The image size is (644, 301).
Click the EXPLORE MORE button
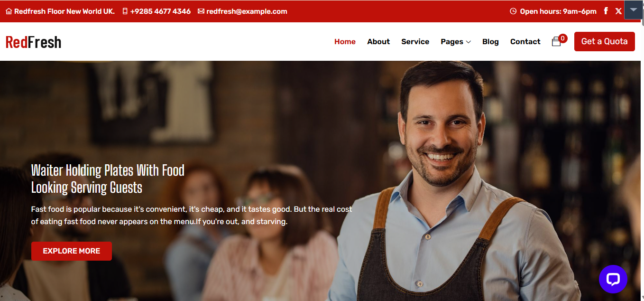[72, 251]
